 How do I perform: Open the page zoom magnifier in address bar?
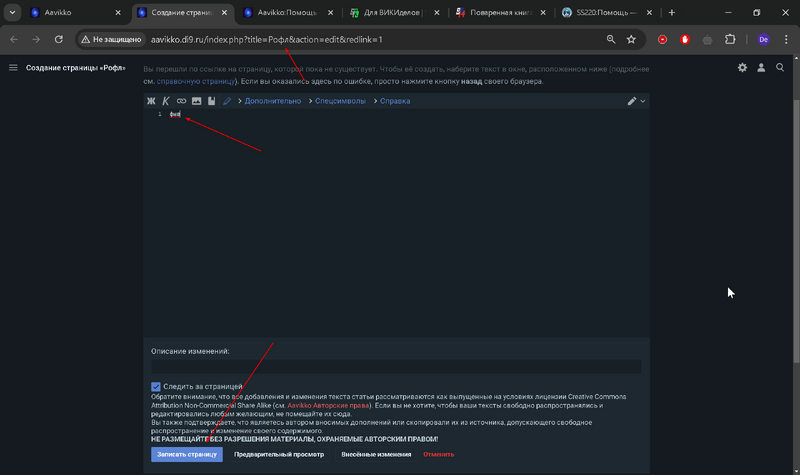point(611,39)
